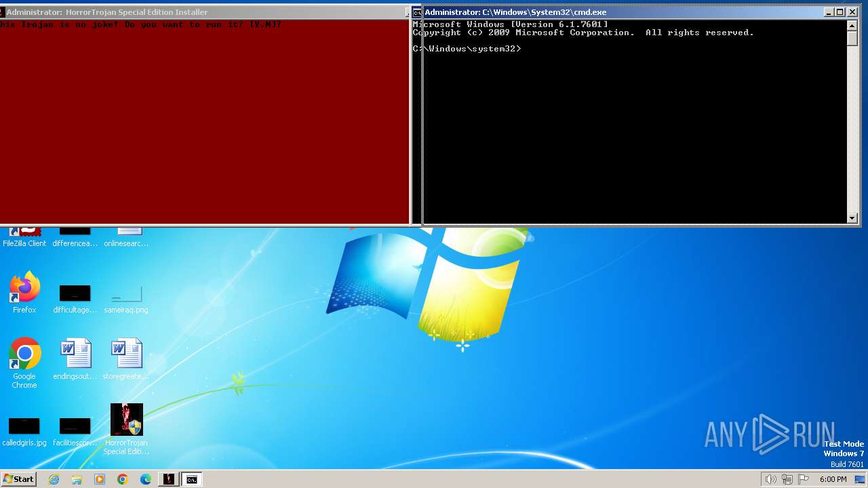868x488 pixels.
Task: Open Windows Media Player from the taskbar
Action: [100, 479]
